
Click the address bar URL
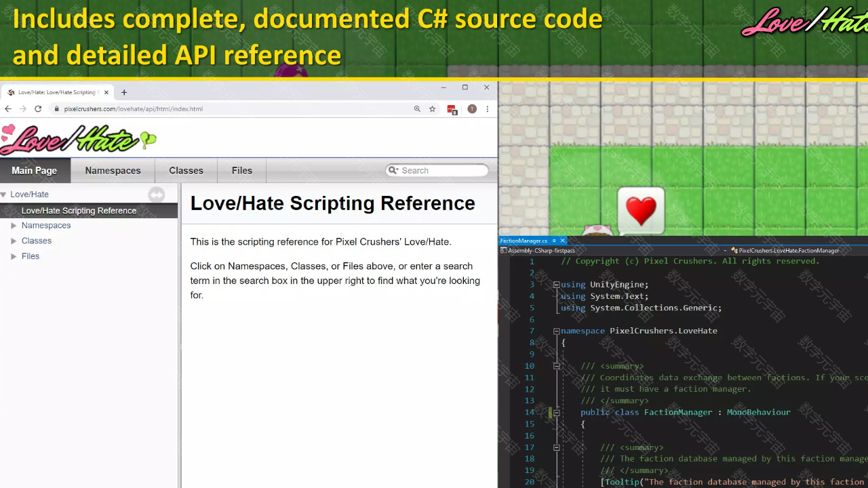click(133, 108)
